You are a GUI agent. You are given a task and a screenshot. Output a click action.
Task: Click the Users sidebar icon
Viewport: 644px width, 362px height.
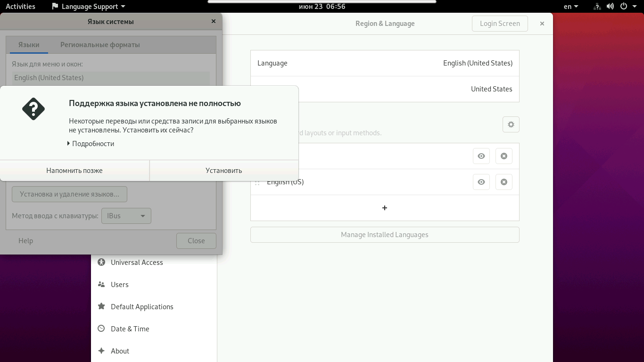coord(101,284)
